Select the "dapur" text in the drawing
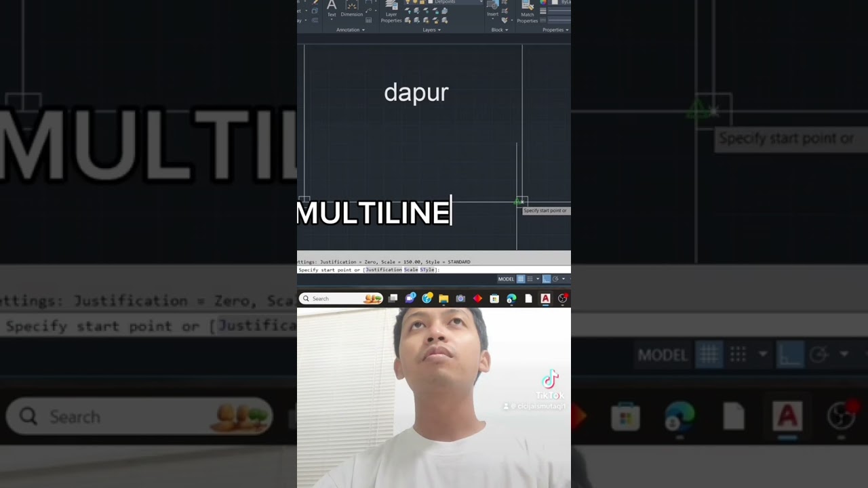 coord(416,93)
